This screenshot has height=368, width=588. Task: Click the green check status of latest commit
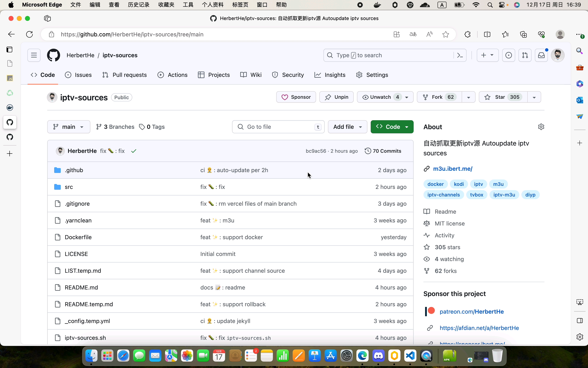click(x=134, y=151)
